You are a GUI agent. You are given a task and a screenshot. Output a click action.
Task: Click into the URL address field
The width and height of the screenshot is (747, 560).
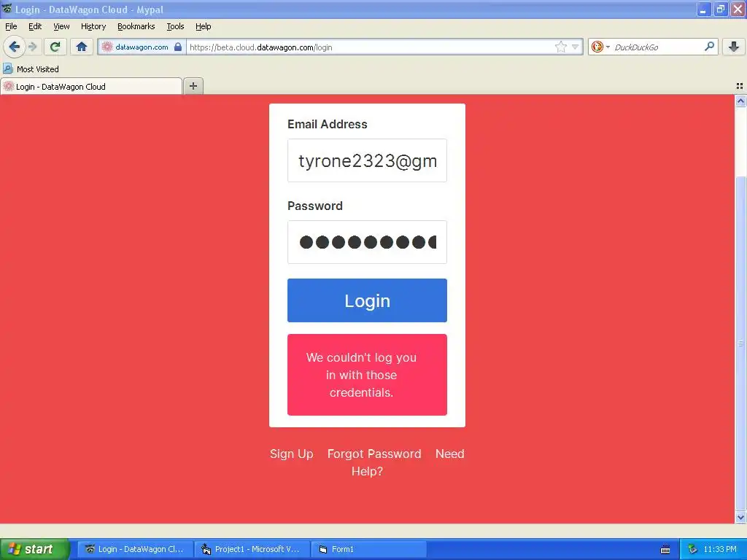[x=369, y=47]
